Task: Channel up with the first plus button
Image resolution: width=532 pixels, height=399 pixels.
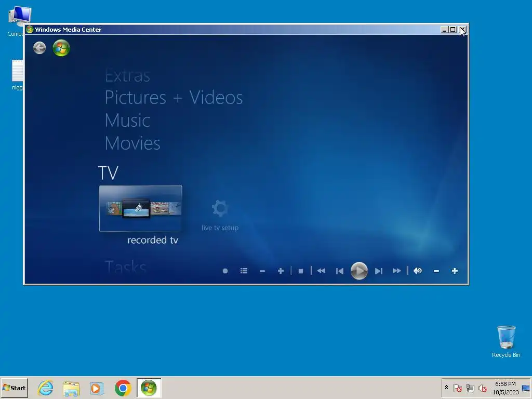Action: tap(281, 271)
